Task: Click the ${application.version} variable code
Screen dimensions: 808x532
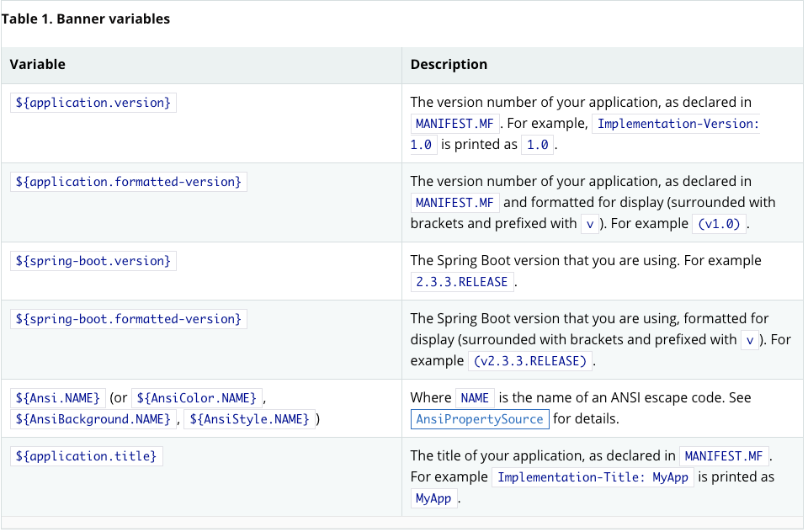Action: (93, 103)
